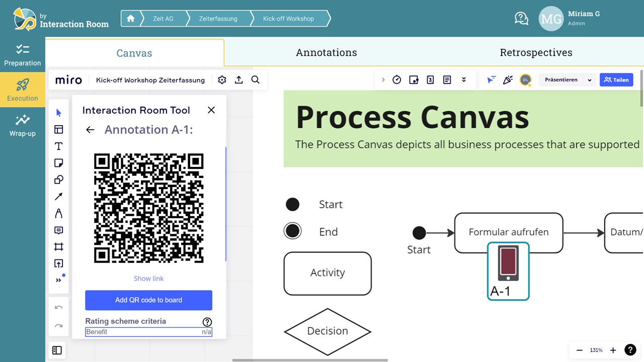Select the Frame tool
Viewport: 644px width, 362px height.
(59, 247)
